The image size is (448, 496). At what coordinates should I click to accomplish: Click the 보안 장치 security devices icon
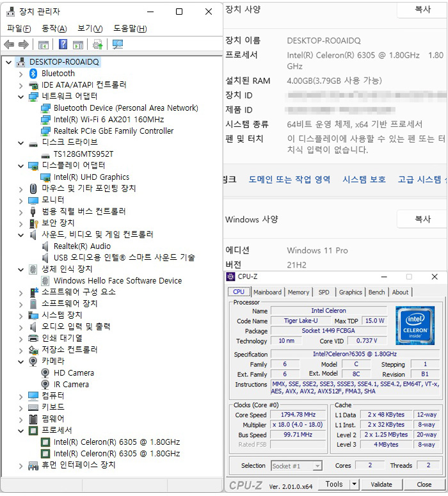[x=33, y=223]
